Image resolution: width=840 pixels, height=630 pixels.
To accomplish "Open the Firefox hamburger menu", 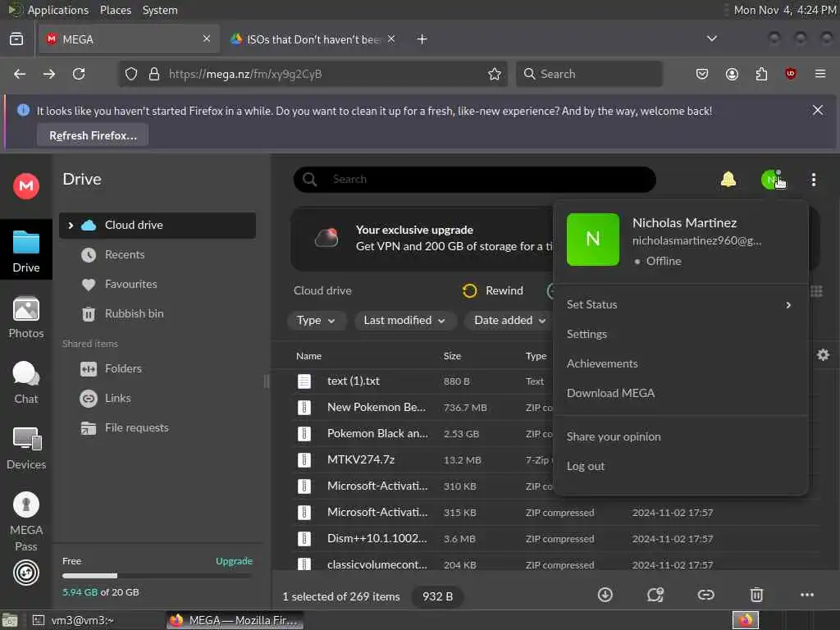I will [x=820, y=74].
